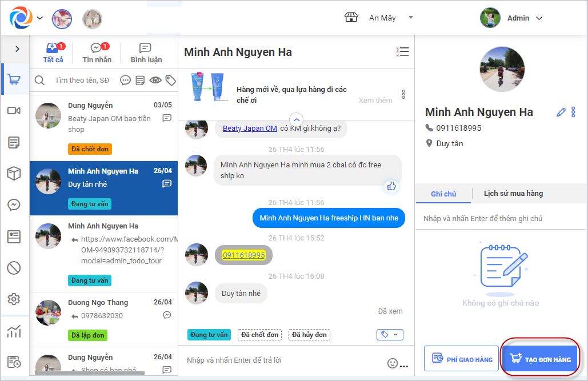
Task: Click the Đã lập đơn green label
Action: 88,335
